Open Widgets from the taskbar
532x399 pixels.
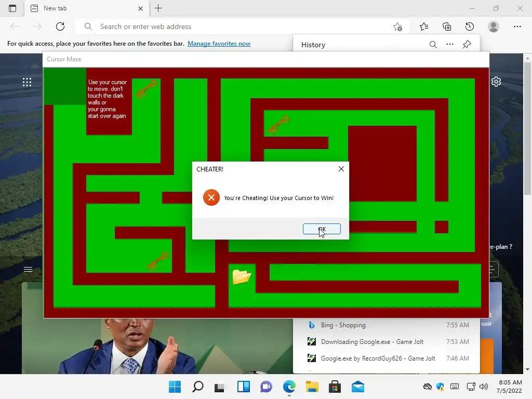click(x=243, y=387)
